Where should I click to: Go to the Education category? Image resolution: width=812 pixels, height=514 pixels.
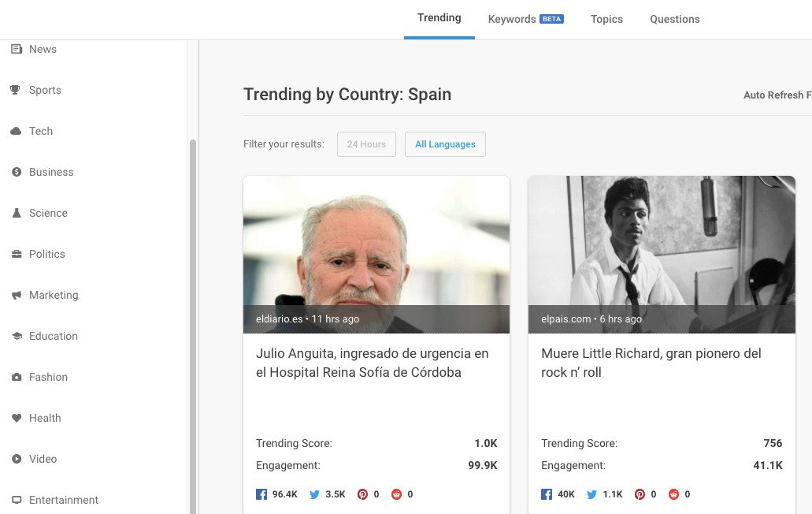(54, 336)
